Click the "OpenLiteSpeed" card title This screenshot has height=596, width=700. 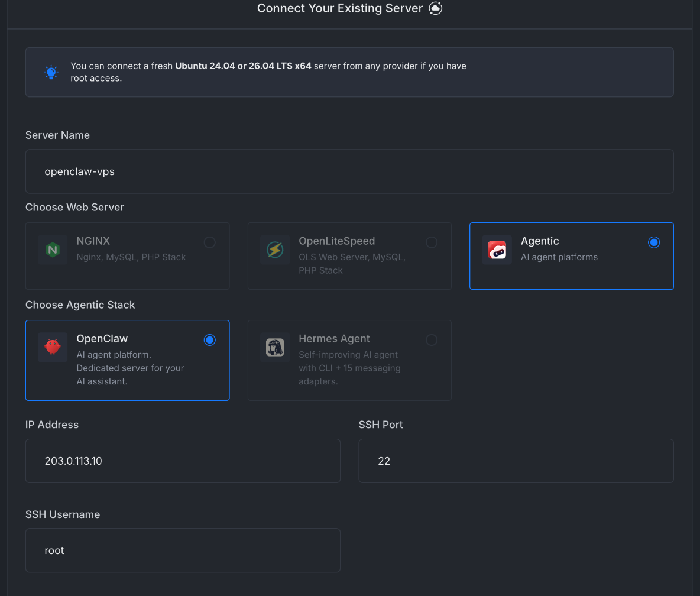pyautogui.click(x=336, y=241)
